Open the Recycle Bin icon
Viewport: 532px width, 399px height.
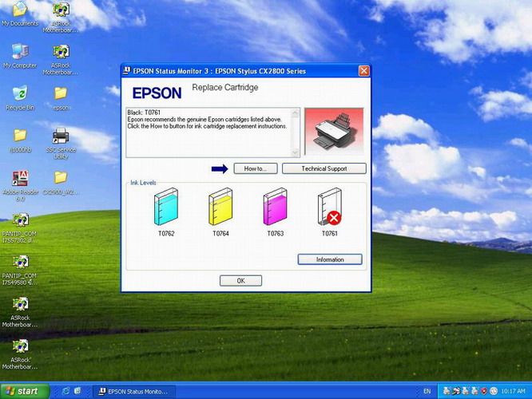[20, 98]
